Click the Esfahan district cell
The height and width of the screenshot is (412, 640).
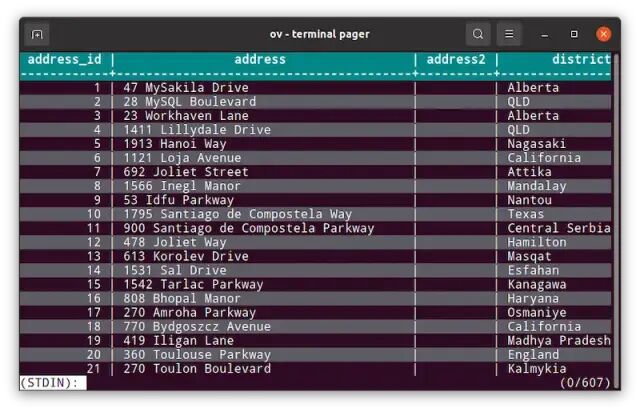[533, 270]
